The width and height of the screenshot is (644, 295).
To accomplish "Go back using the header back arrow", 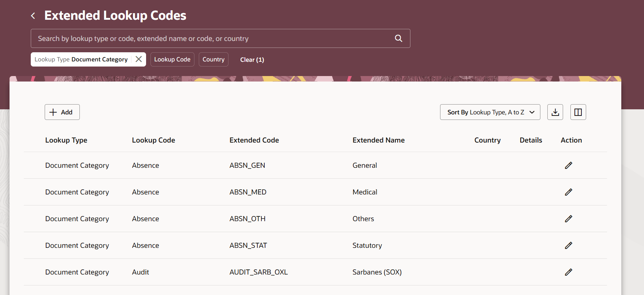I will pyautogui.click(x=33, y=16).
